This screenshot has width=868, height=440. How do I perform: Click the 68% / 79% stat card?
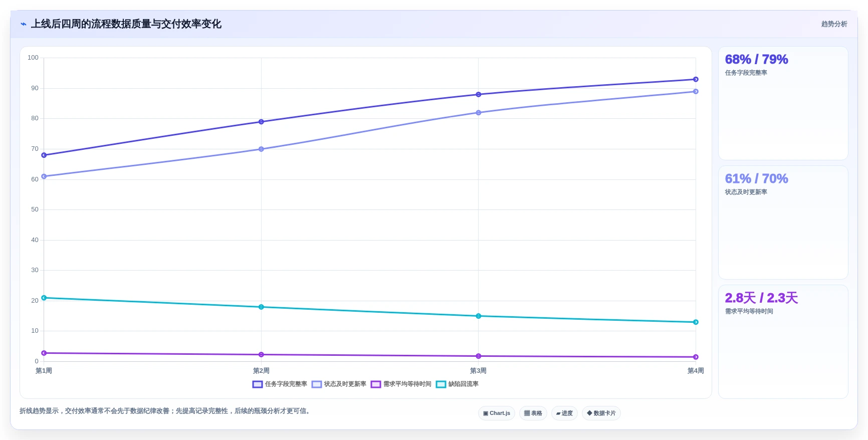click(x=783, y=103)
